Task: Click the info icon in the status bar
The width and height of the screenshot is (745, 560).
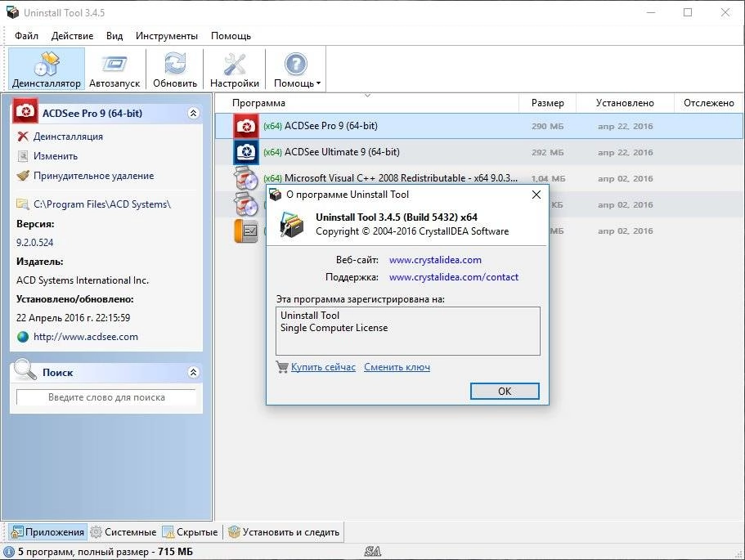Action: pos(8,552)
